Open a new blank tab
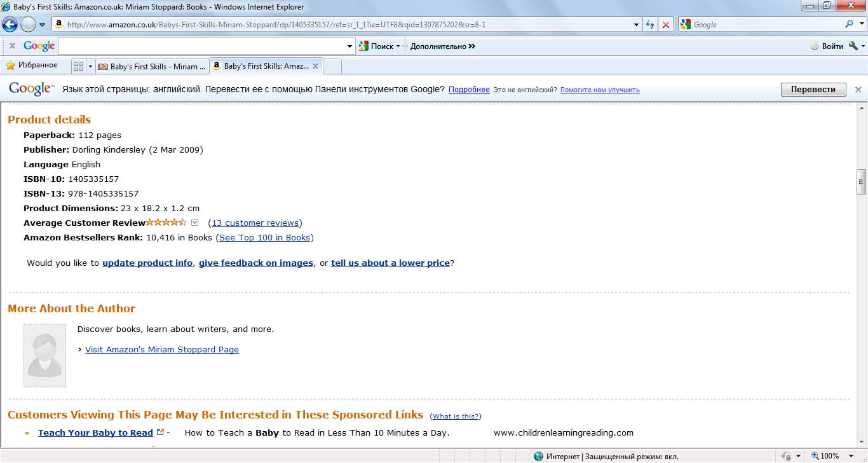 [x=332, y=66]
